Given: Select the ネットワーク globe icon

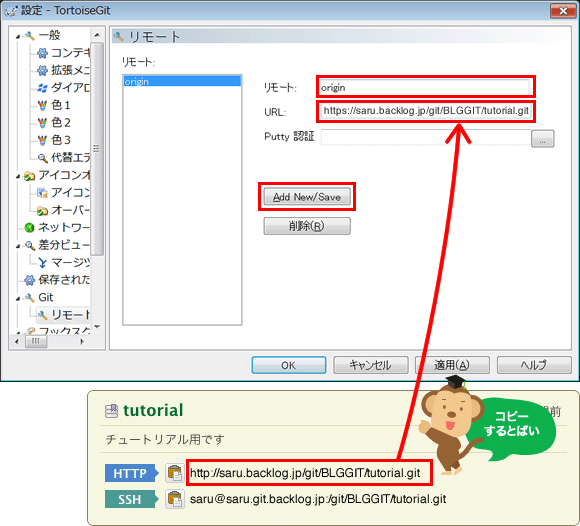Looking at the screenshot, I should 29,227.
